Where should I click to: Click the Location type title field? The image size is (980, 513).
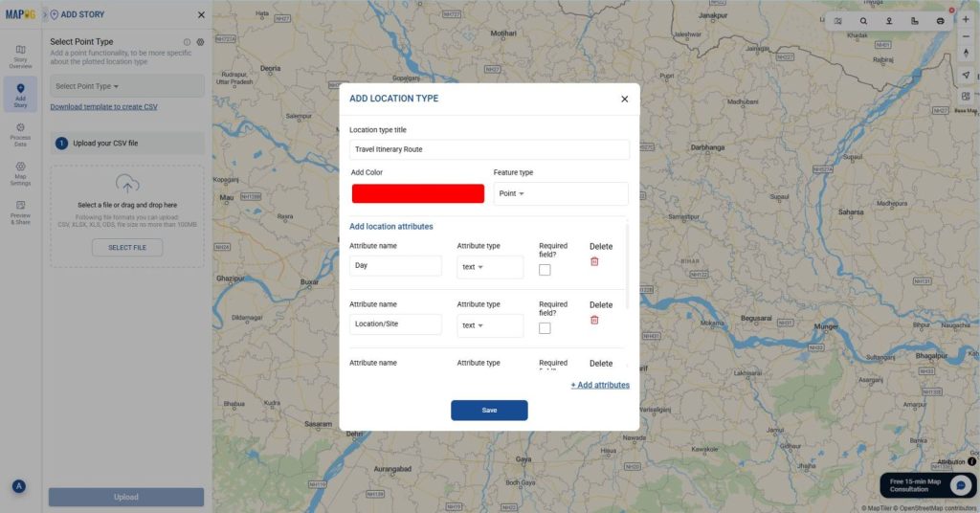tap(489, 149)
